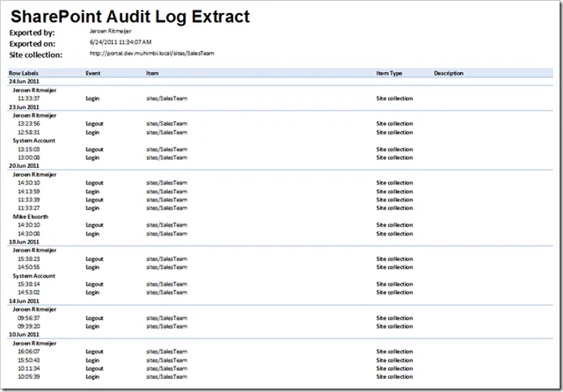Select the 09:56:37 time entry
Image resolution: width=563 pixels, height=392 pixels.
(x=29, y=318)
